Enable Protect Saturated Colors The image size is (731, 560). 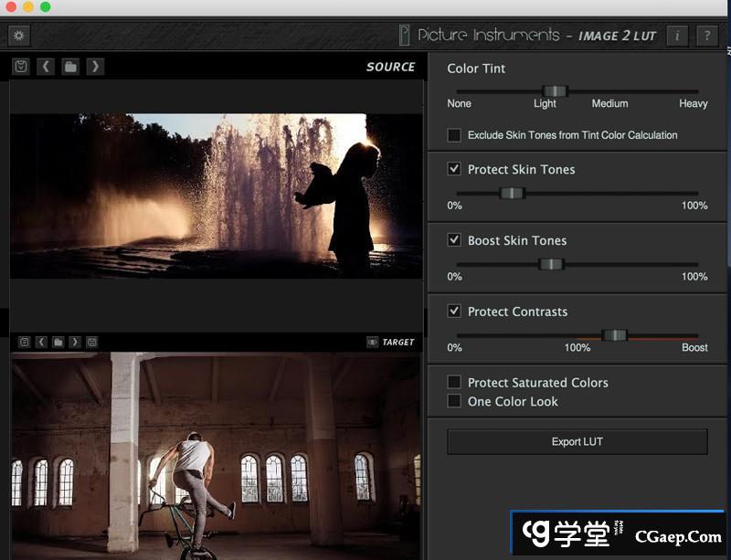point(454,382)
